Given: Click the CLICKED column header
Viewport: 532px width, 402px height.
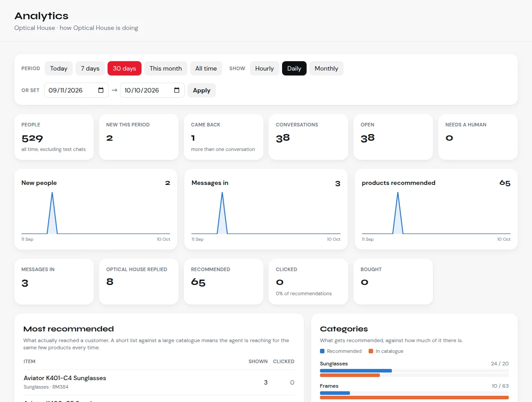Looking at the screenshot, I should coord(284,361).
